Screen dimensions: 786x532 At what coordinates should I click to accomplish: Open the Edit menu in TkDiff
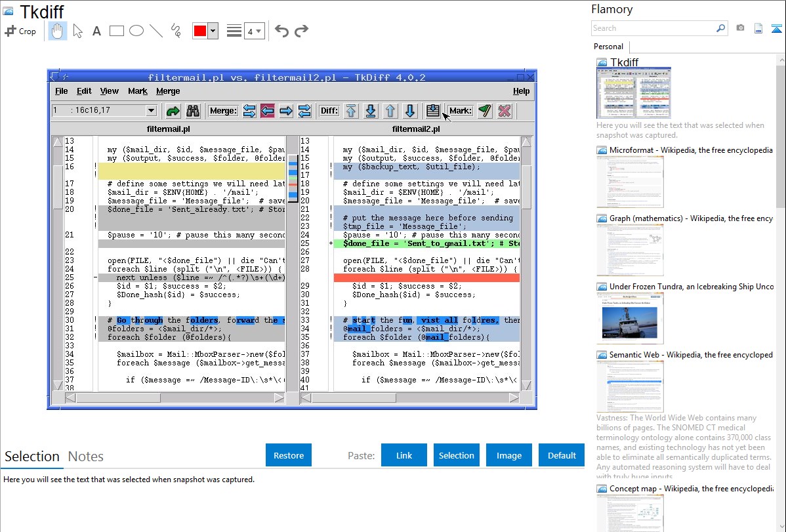(x=84, y=91)
